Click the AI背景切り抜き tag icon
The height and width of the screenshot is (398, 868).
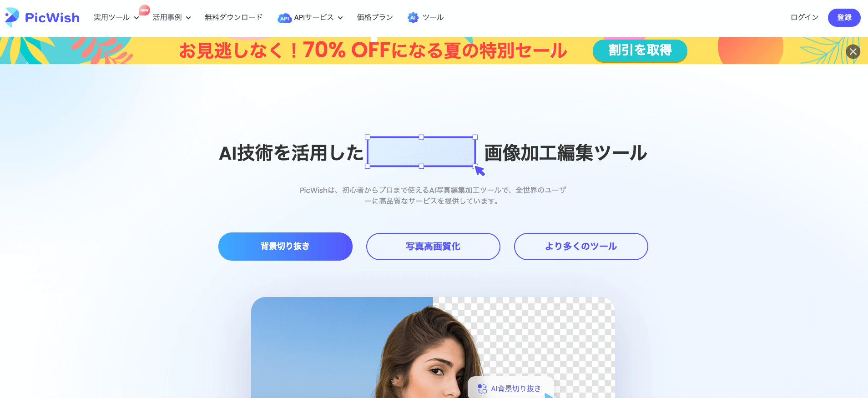pyautogui.click(x=482, y=388)
